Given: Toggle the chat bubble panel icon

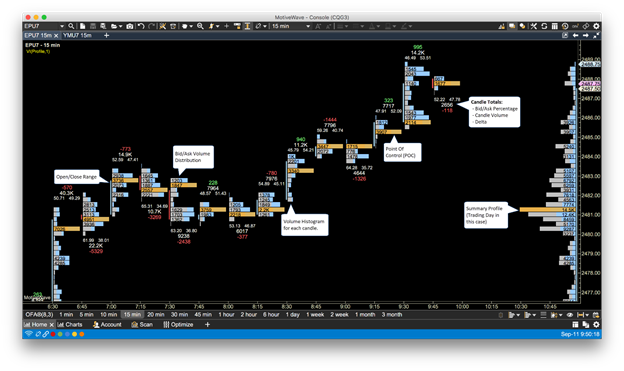Looking at the screenshot, I should (x=512, y=26).
